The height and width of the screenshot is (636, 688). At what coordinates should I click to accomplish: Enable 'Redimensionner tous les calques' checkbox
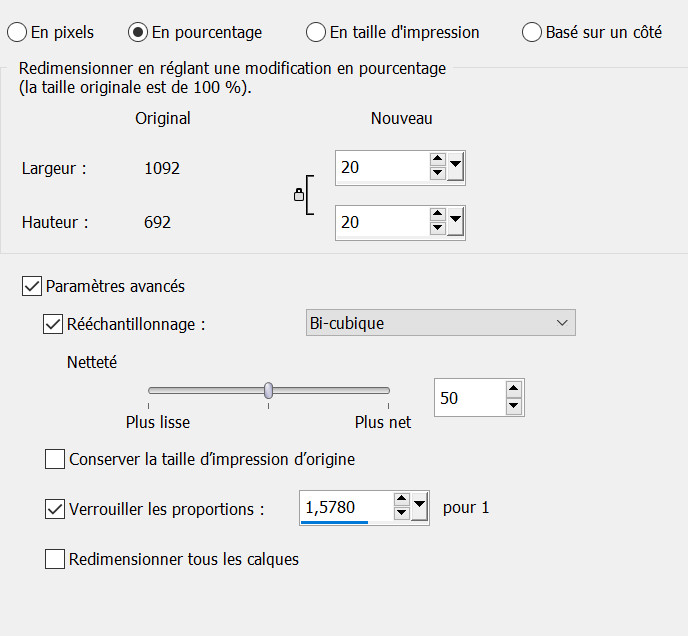[55, 560]
